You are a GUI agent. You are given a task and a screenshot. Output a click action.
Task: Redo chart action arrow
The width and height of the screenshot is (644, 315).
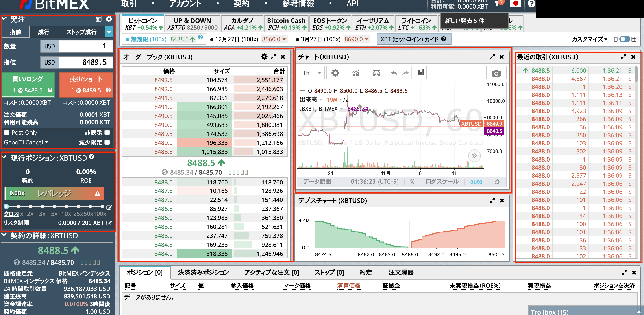pyautogui.click(x=405, y=73)
